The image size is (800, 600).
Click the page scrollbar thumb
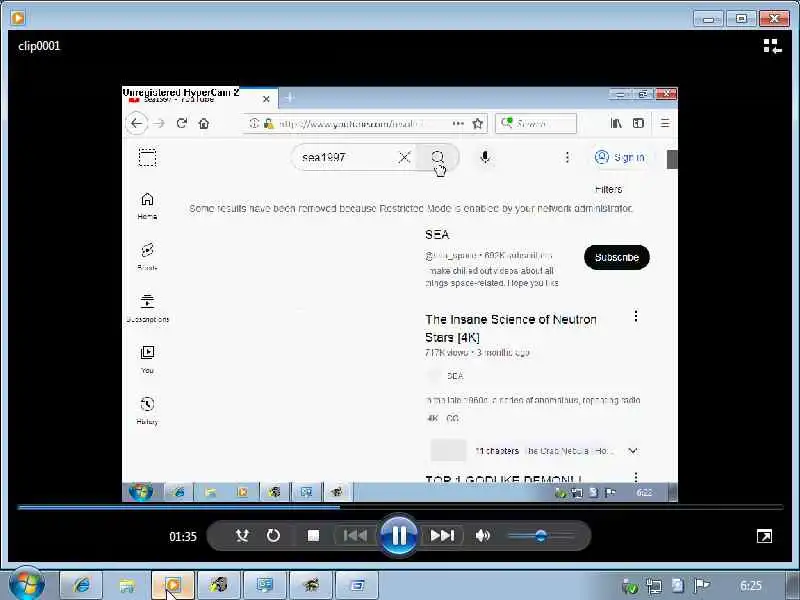672,160
